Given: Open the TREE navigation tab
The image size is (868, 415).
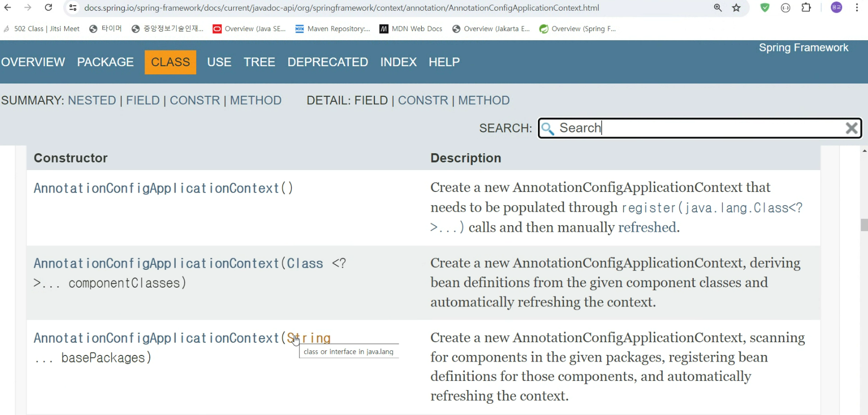Looking at the screenshot, I should click(x=259, y=62).
